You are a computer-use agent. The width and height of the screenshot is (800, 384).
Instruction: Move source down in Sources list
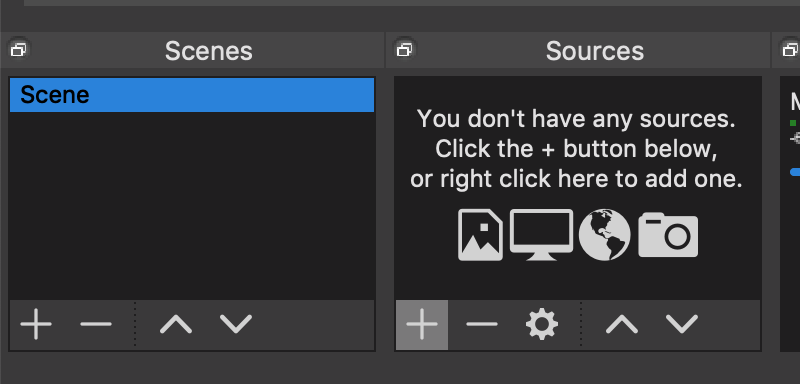(x=682, y=324)
